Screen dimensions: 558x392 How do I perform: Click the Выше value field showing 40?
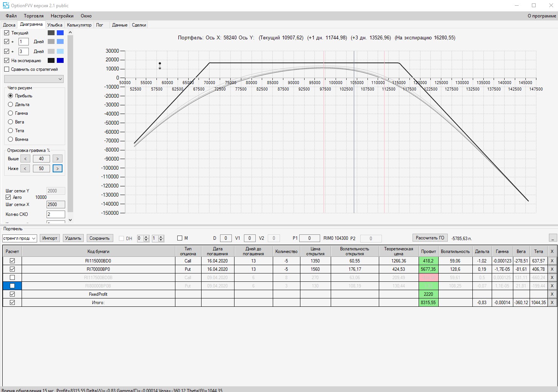41,159
